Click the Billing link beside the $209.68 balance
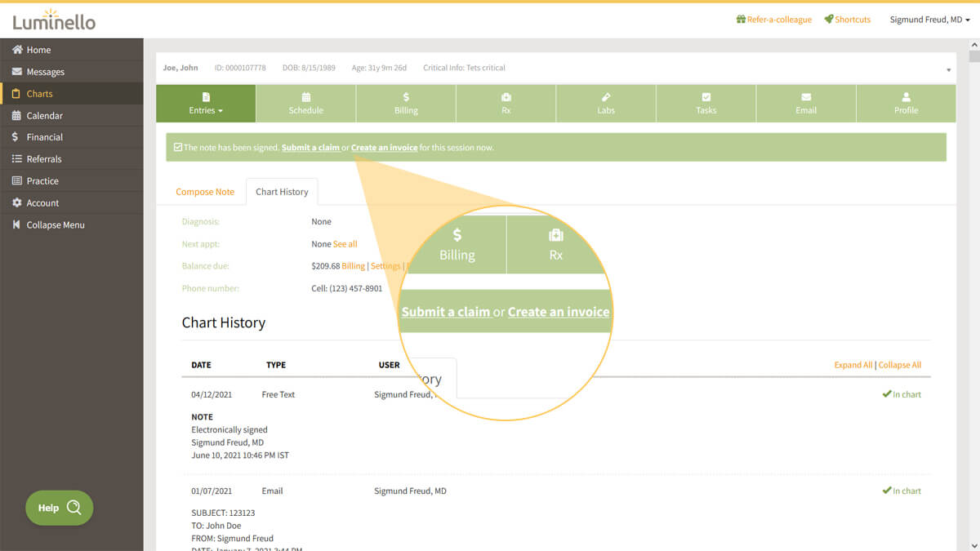Image resolution: width=980 pixels, height=551 pixels. [353, 266]
